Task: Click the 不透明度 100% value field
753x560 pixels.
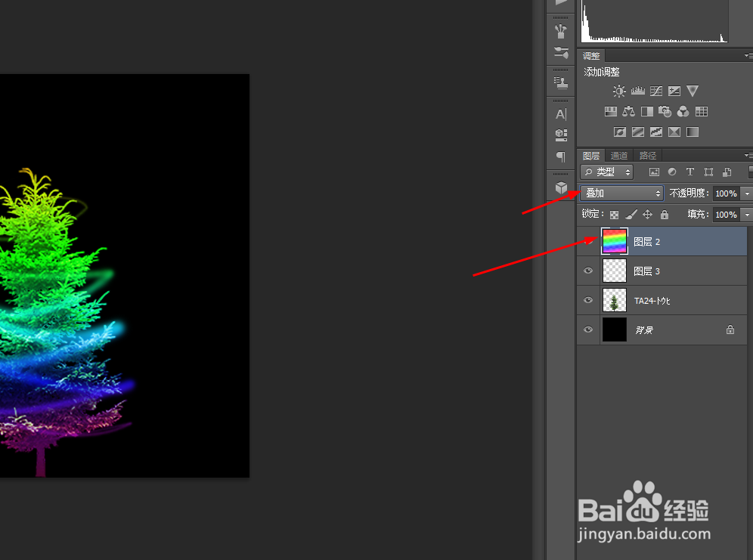Action: (726, 193)
